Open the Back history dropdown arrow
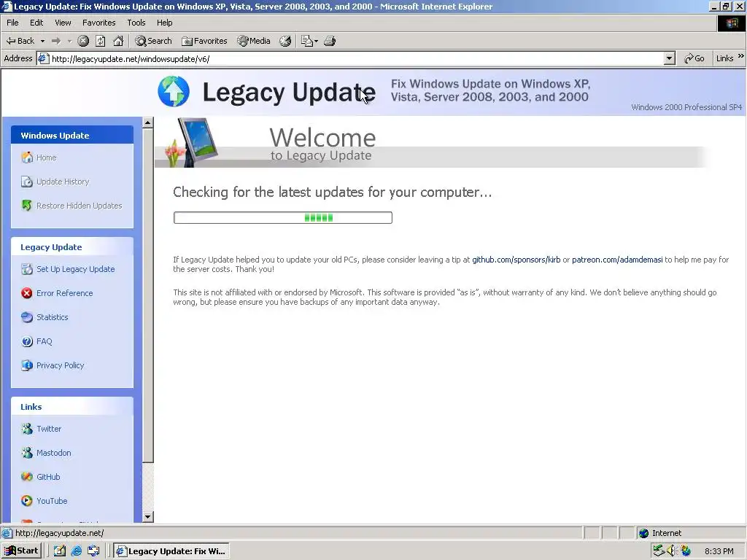The width and height of the screenshot is (747, 560). pos(42,41)
